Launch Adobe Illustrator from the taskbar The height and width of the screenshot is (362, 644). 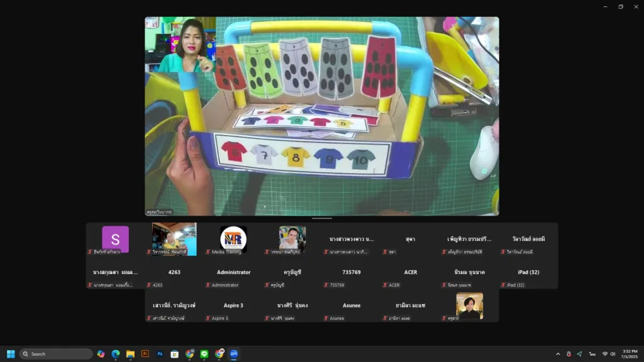(x=145, y=354)
